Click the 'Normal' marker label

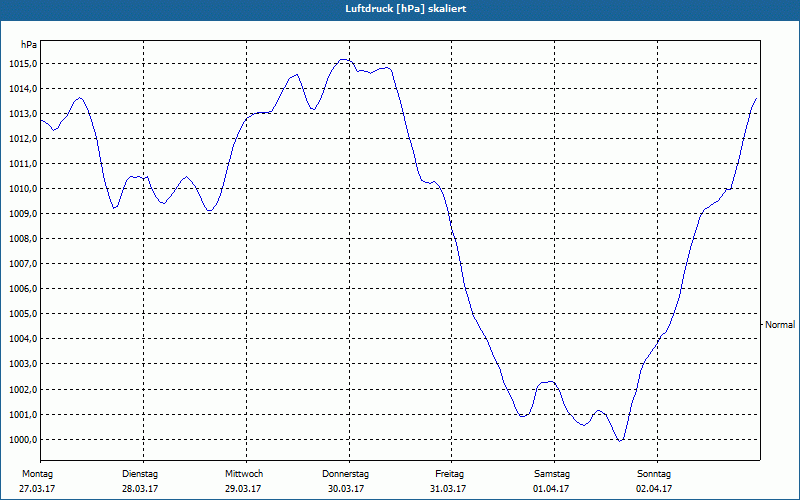pyautogui.click(x=780, y=324)
